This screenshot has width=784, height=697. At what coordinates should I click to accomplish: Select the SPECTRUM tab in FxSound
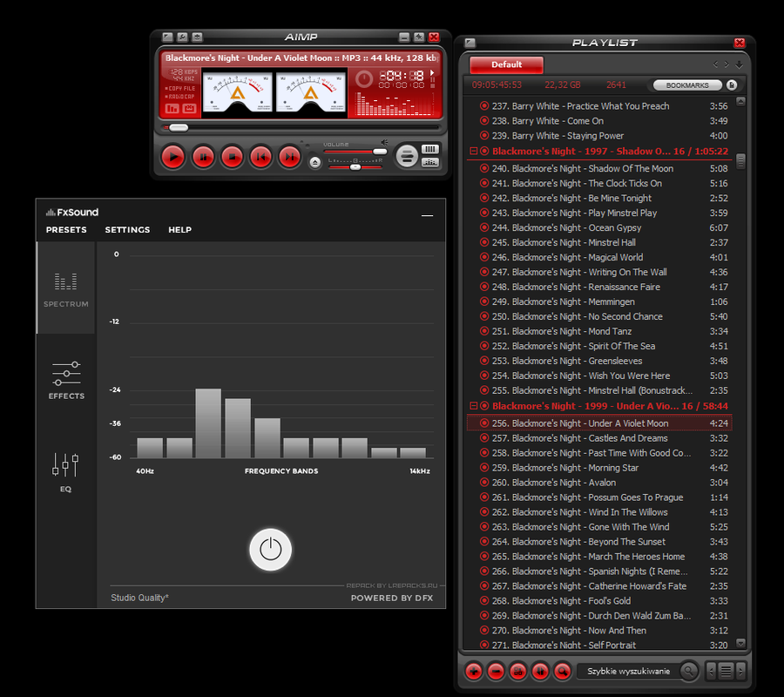coord(66,288)
